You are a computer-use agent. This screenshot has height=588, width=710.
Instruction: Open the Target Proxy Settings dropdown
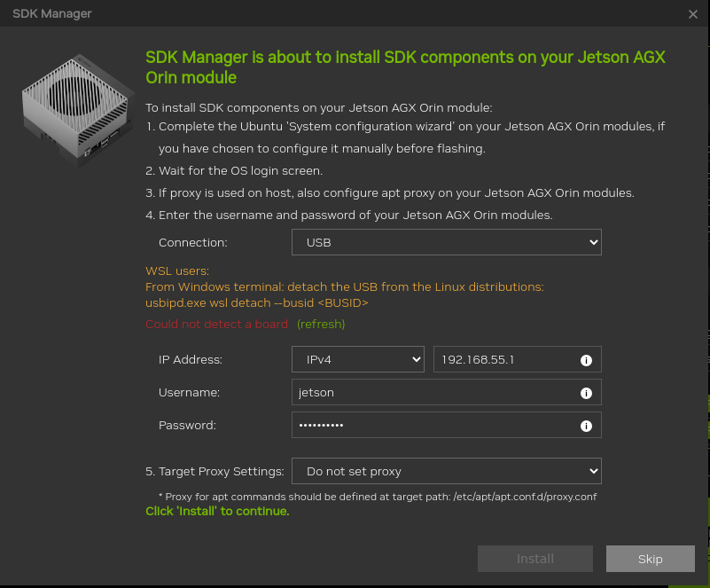point(447,471)
